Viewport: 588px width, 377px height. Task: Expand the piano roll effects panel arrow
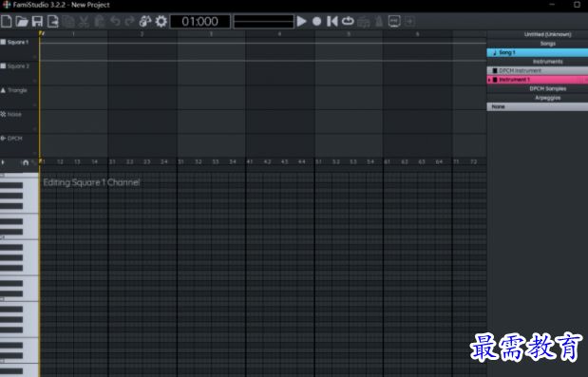[3, 162]
